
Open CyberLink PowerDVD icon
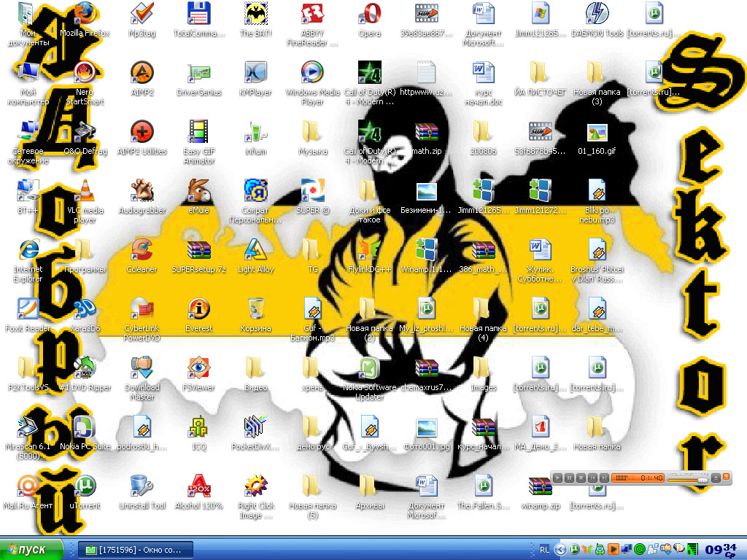[x=142, y=319]
